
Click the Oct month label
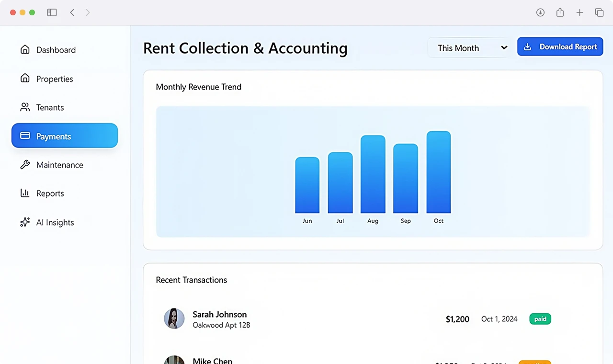[439, 221]
